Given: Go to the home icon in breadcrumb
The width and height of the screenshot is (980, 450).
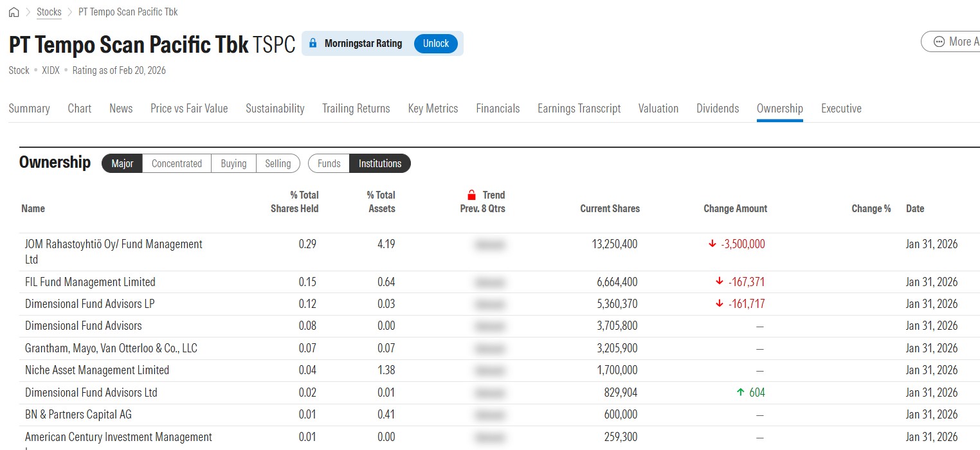Looking at the screenshot, I should [14, 12].
